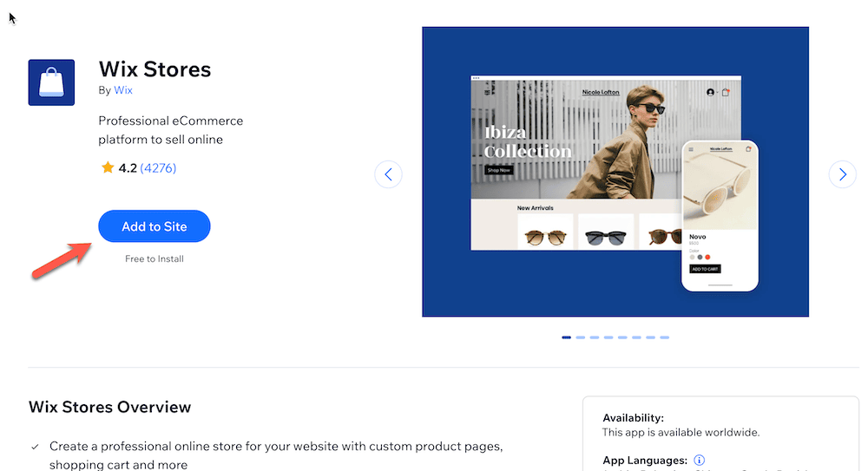Show previous carousel image with left chevron
868x471 pixels.
388,174
